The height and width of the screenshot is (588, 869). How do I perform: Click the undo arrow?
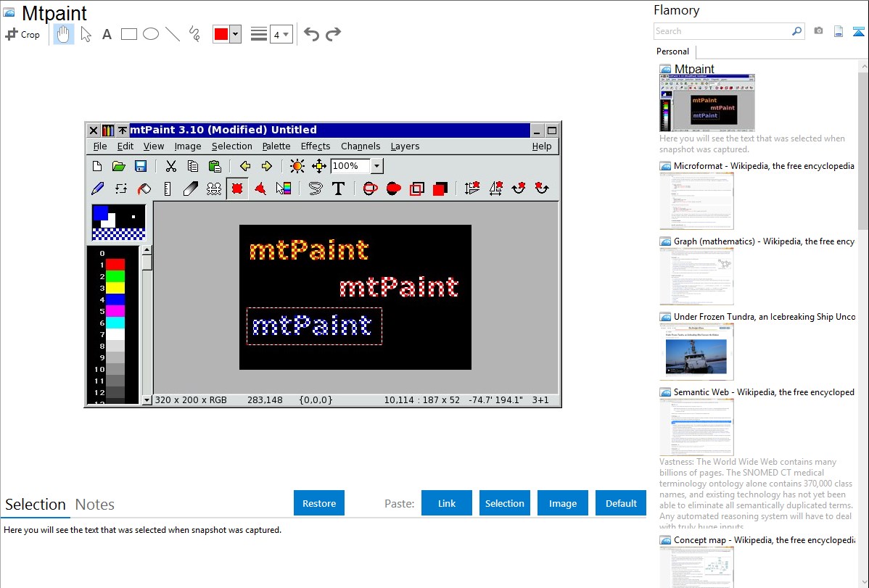tap(311, 34)
